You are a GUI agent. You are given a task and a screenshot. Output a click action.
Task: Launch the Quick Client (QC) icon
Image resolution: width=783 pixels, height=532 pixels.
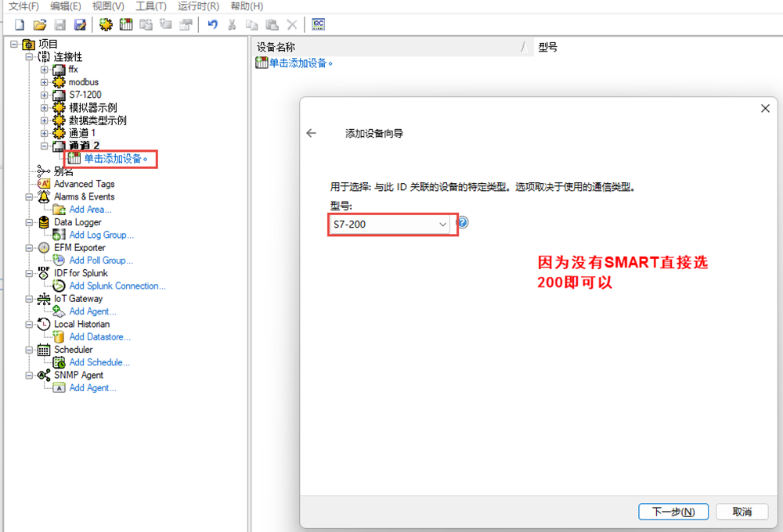(x=319, y=25)
